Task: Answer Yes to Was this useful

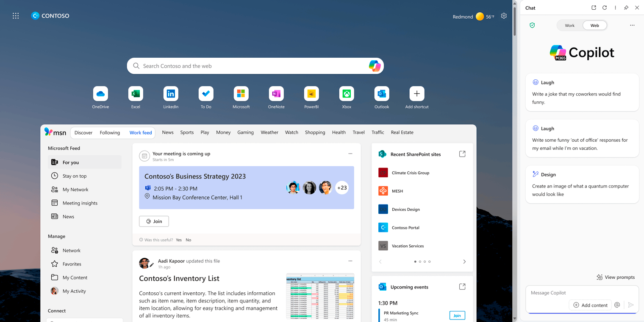Action: click(179, 240)
